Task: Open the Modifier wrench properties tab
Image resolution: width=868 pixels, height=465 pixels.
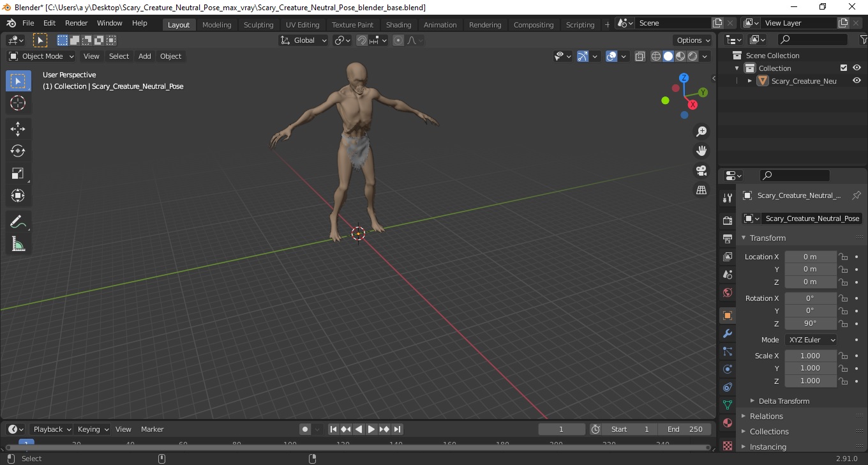Action: (x=728, y=333)
